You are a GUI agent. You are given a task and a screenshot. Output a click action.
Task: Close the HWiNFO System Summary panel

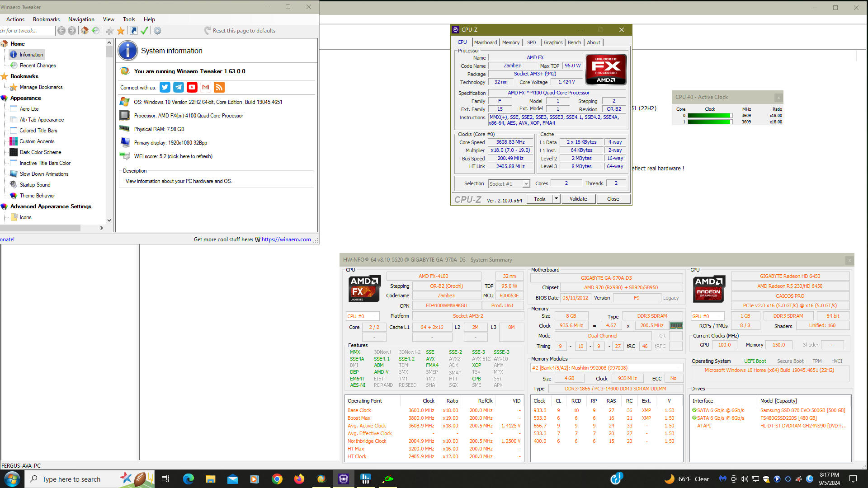click(849, 260)
